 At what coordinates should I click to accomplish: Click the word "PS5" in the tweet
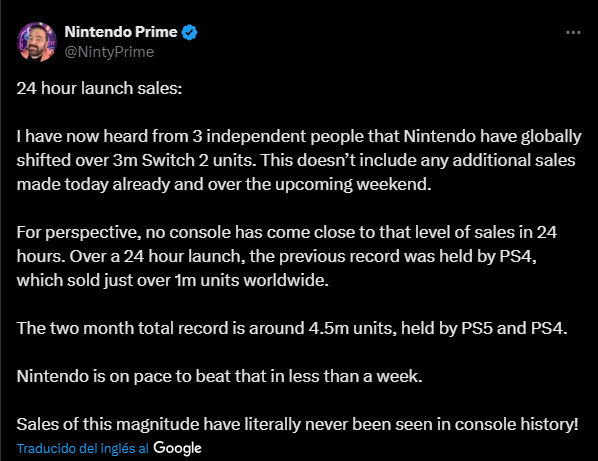[477, 328]
